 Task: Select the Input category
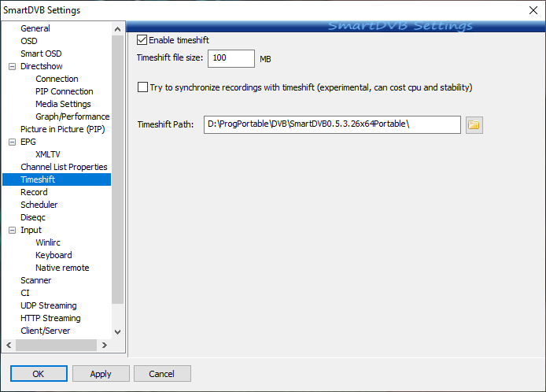[31, 230]
